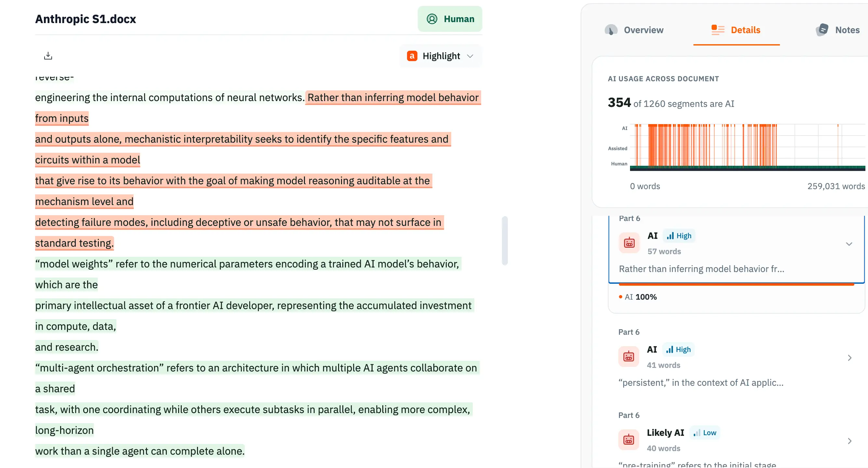Click highlighted text 'Rather than inferring model behavior'
This screenshot has width=868, height=468.
coord(393,98)
